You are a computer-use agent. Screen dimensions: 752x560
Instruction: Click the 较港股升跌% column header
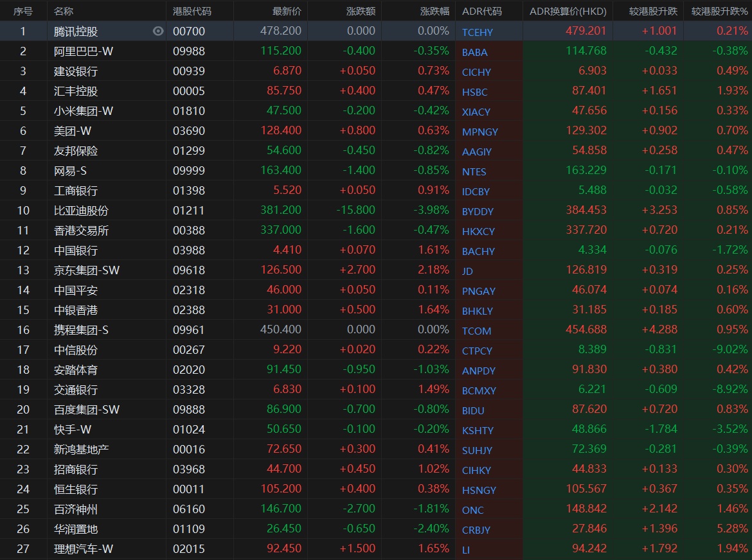pyautogui.click(x=719, y=11)
